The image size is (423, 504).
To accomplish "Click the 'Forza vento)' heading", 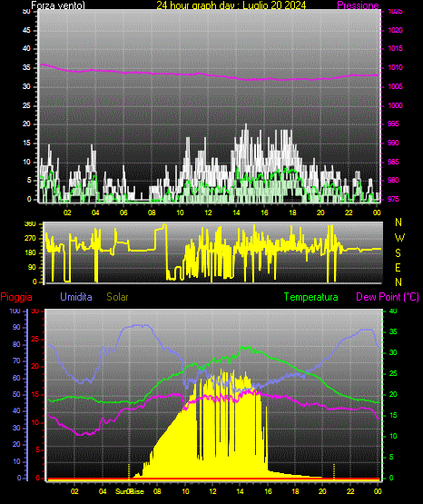I will tap(58, 5).
